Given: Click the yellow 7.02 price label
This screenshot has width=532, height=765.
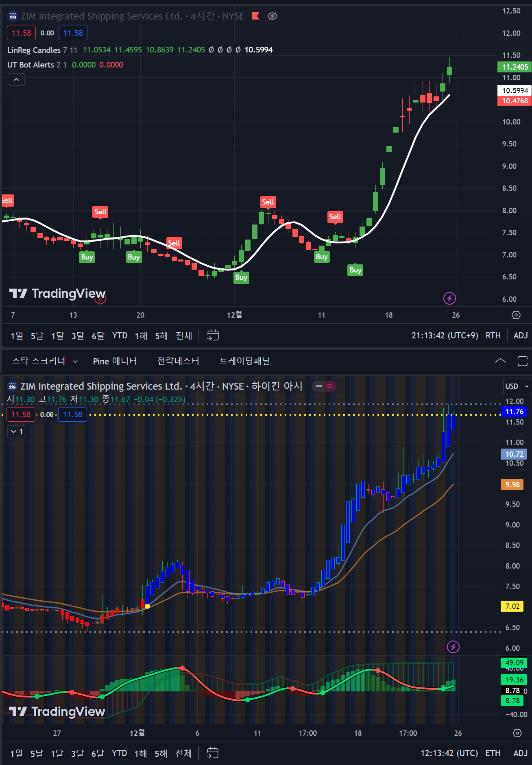Looking at the screenshot, I should point(512,606).
